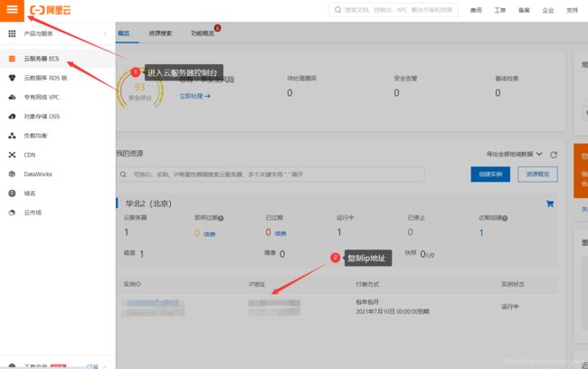Click the blurred IP address cell
Viewport: 588px width, 369px height.
[274, 307]
